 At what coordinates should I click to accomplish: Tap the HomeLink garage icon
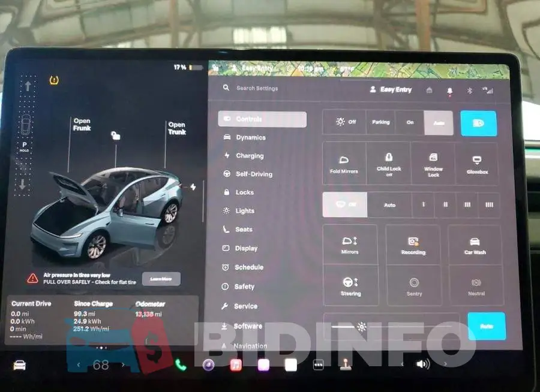click(429, 90)
